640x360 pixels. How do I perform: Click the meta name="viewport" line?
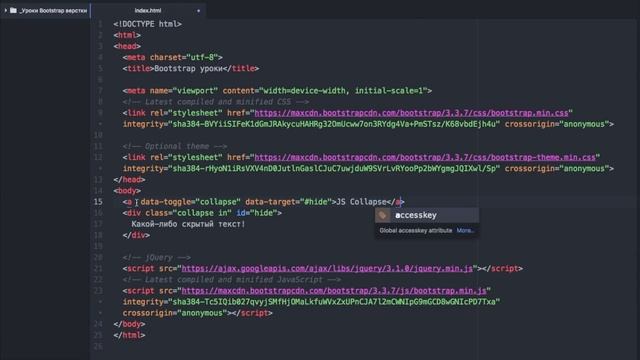point(277,91)
